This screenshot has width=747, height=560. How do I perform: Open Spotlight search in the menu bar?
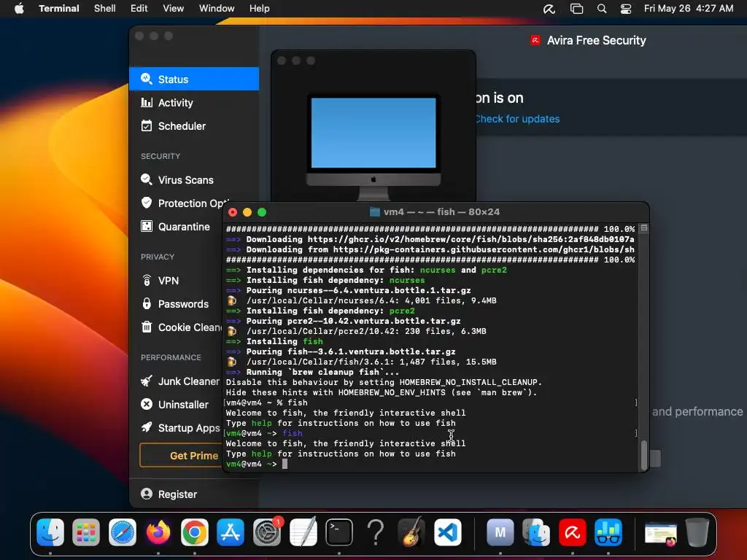click(x=602, y=9)
